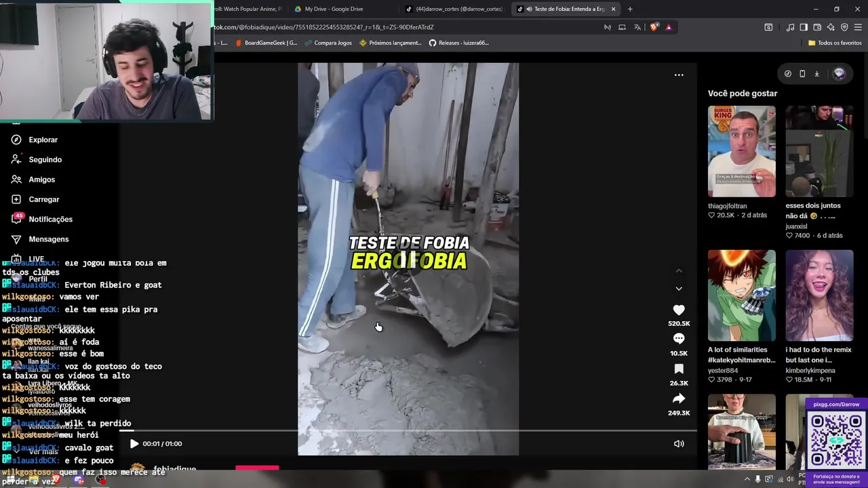The image size is (868, 488).
Task: Like the video with the heart icon
Action: point(679,310)
